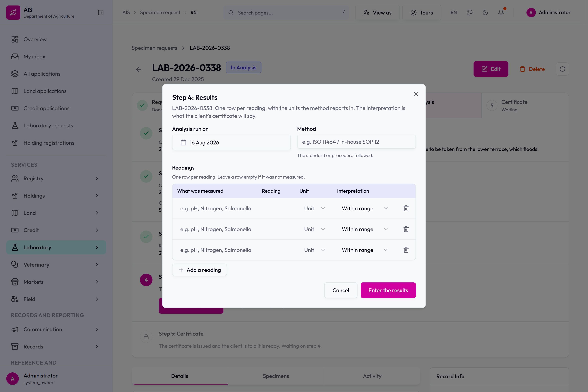
Task: Click the Edit button
Action: [491, 69]
